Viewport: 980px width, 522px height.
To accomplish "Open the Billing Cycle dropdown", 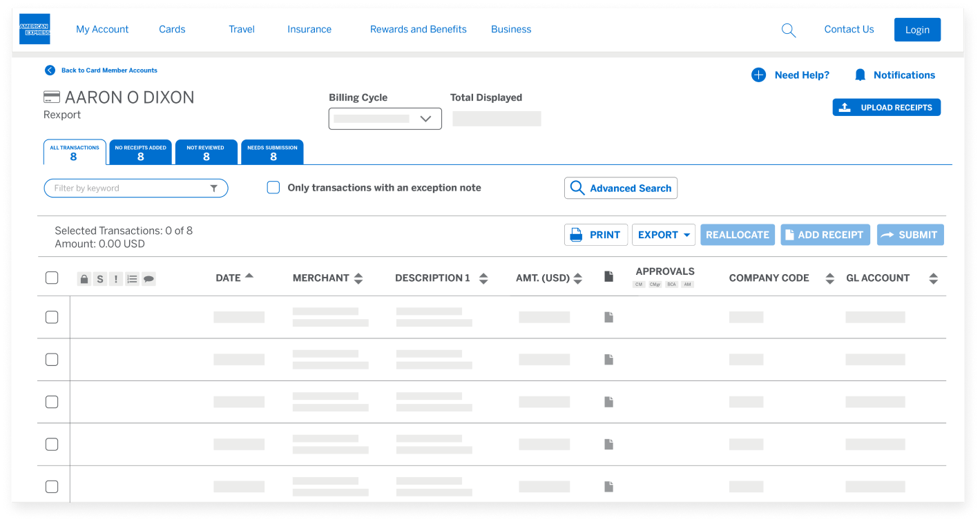I will coord(385,118).
